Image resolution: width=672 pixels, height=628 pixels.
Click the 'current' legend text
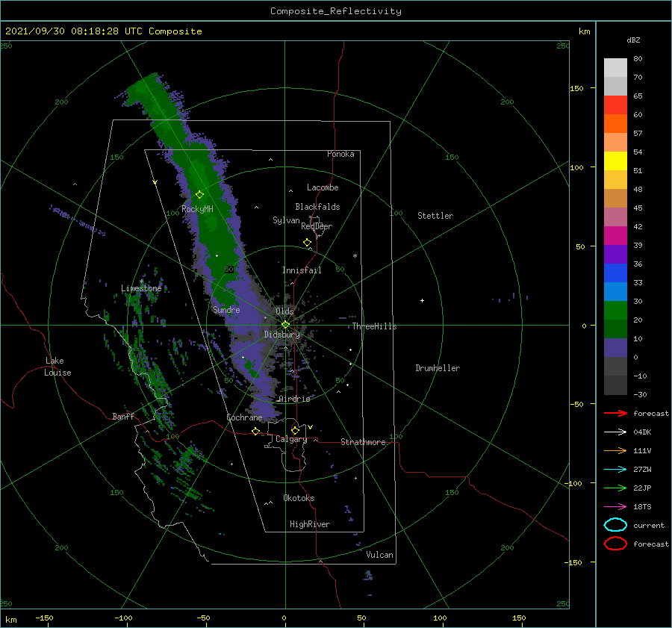tap(649, 526)
